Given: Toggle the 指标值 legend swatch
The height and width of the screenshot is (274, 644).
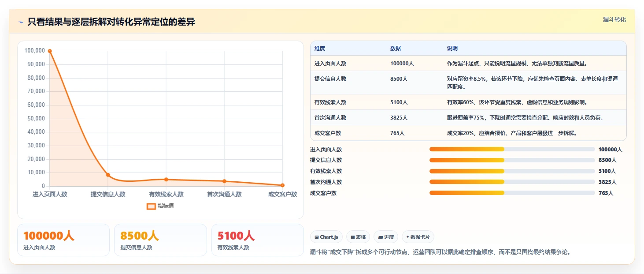Looking at the screenshot, I should (x=151, y=206).
